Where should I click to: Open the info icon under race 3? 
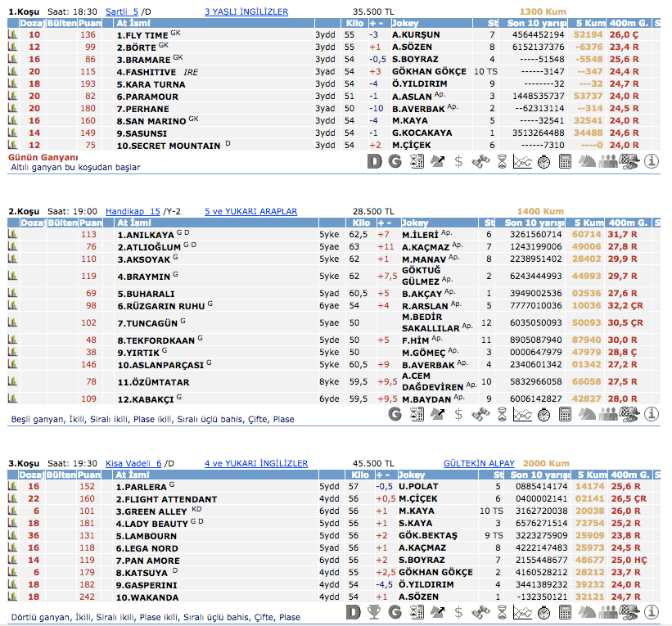(x=652, y=612)
